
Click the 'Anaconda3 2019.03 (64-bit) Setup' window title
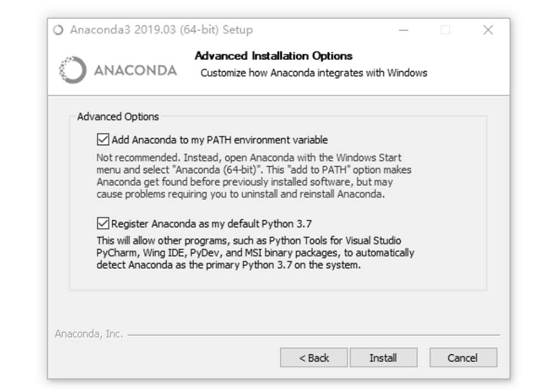(x=161, y=30)
